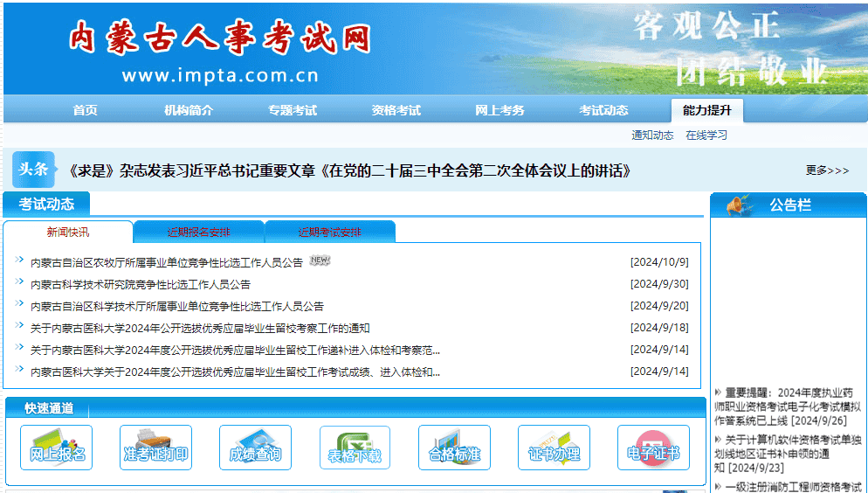Click the 表格下载 Excel download icon
The height and width of the screenshot is (493, 868).
tap(355, 448)
